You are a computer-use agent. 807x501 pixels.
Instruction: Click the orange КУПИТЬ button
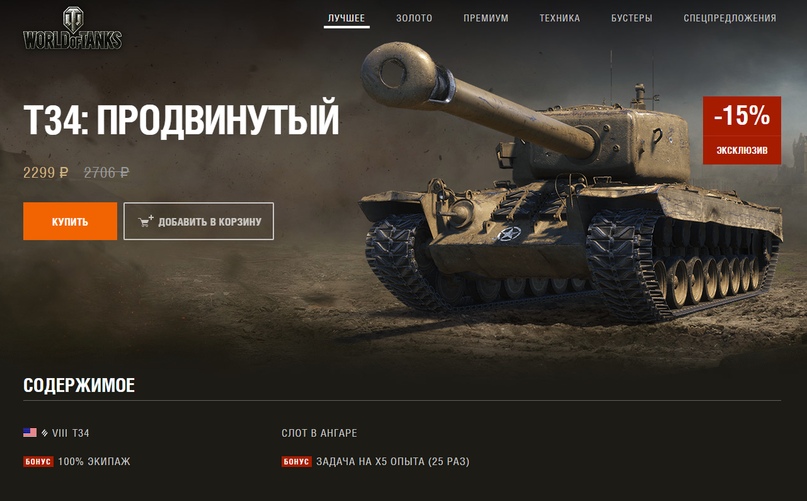70,221
